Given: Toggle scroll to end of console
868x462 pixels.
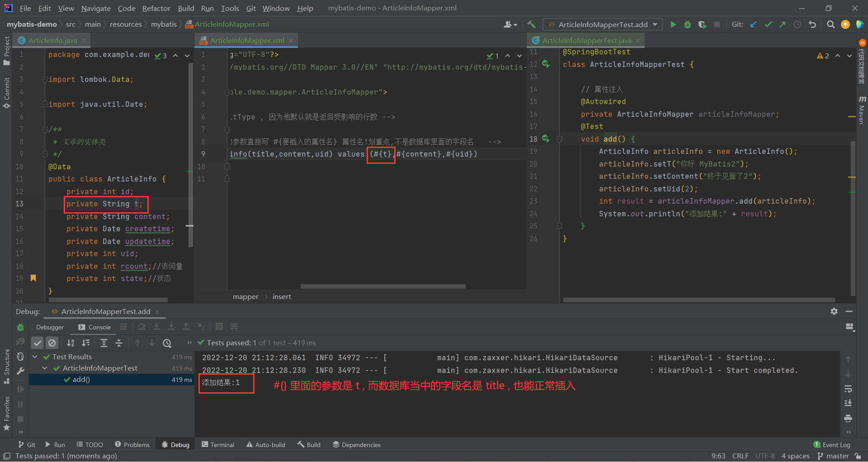Looking at the screenshot, I should click(x=848, y=403).
